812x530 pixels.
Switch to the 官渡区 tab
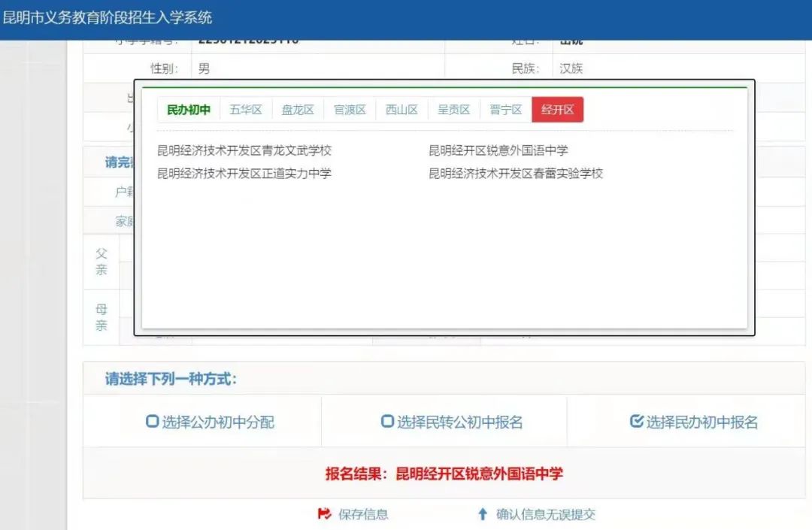pyautogui.click(x=350, y=110)
